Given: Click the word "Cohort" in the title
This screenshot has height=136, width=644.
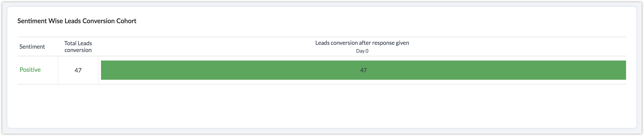Looking at the screenshot, I should tap(126, 21).
